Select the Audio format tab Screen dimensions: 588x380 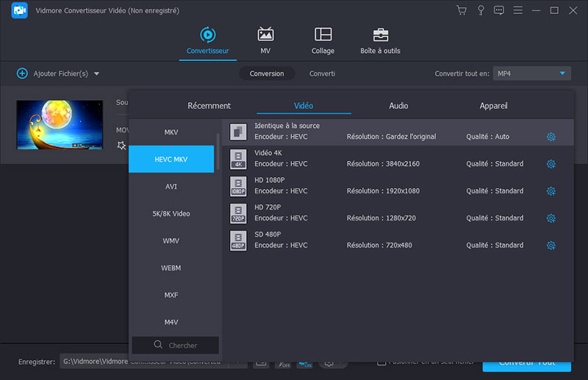[398, 106]
